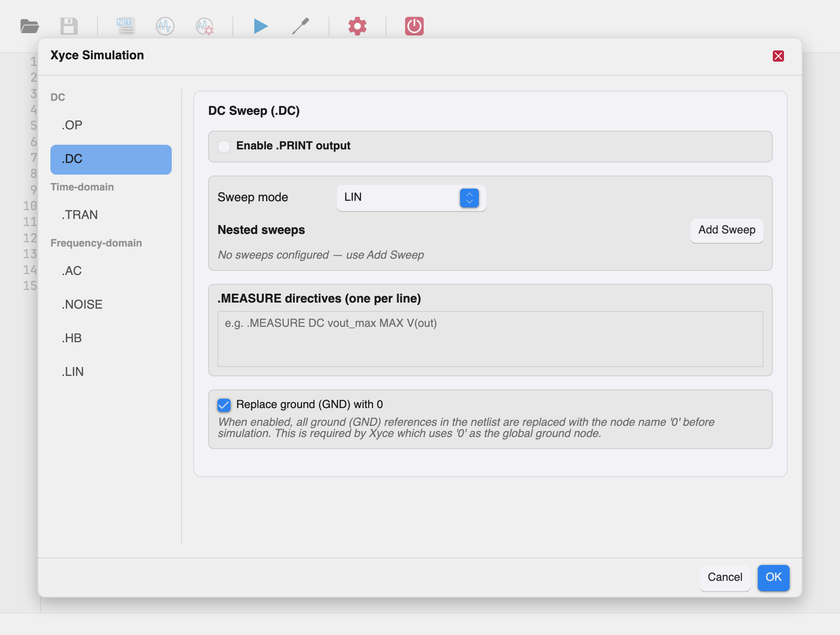
Task: Uncheck Replace ground (GND) with 0
Action: [224, 405]
